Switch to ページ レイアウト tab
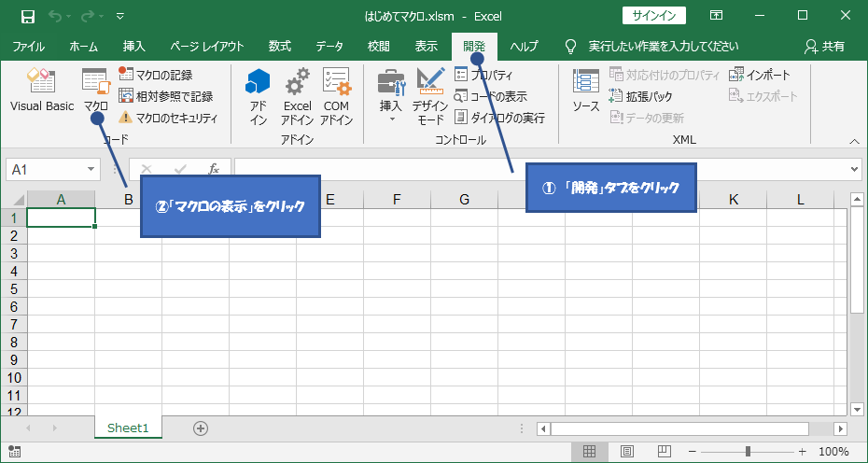868x463 pixels. [x=206, y=47]
